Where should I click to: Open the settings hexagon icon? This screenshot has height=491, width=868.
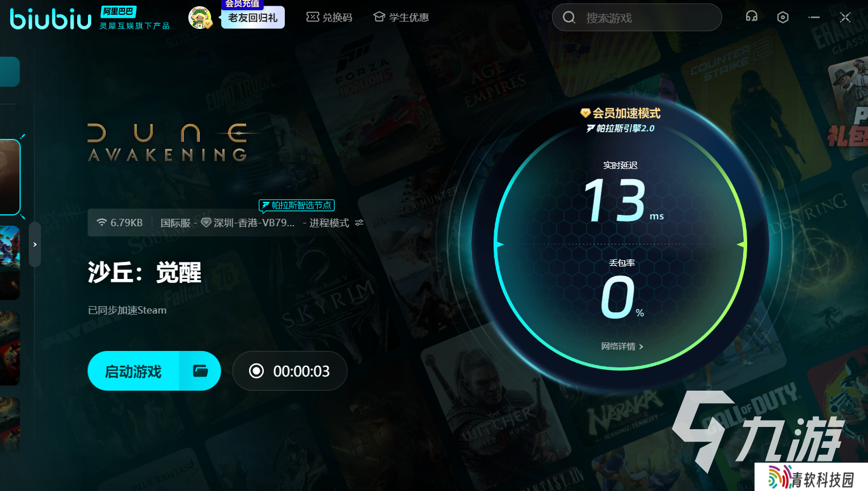[783, 18]
